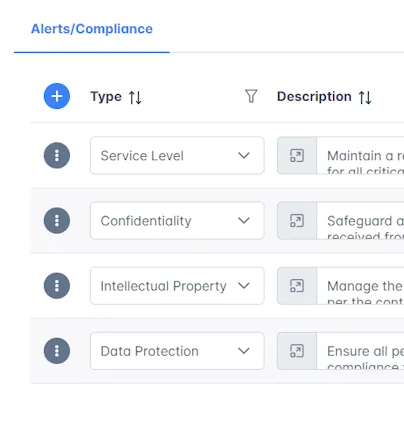Image resolution: width=404 pixels, height=422 pixels.
Task: Expand the Confidentiality description editor
Action: click(x=297, y=221)
